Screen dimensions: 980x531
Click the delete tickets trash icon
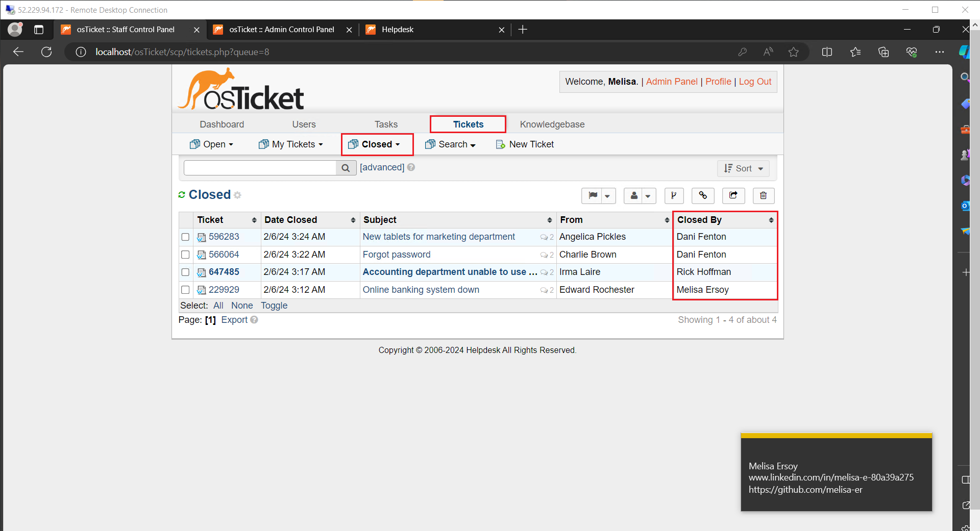click(764, 195)
